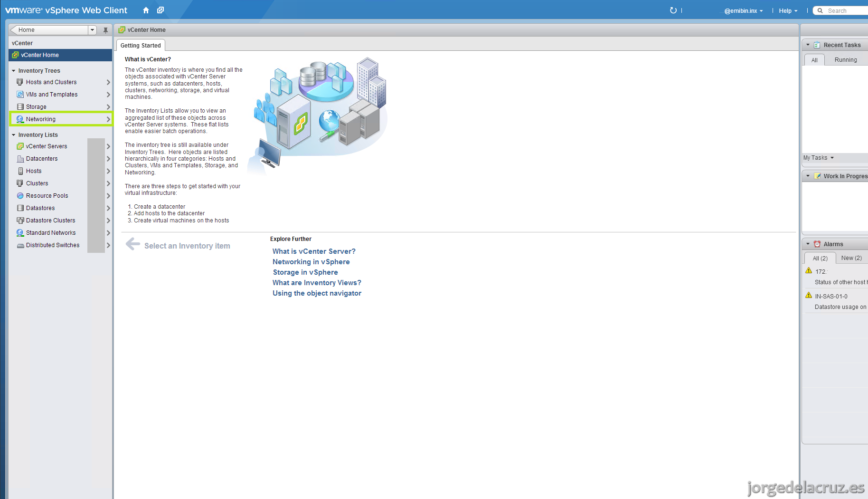Open the Storage inventory tree
The height and width of the screenshot is (499, 868).
point(60,107)
